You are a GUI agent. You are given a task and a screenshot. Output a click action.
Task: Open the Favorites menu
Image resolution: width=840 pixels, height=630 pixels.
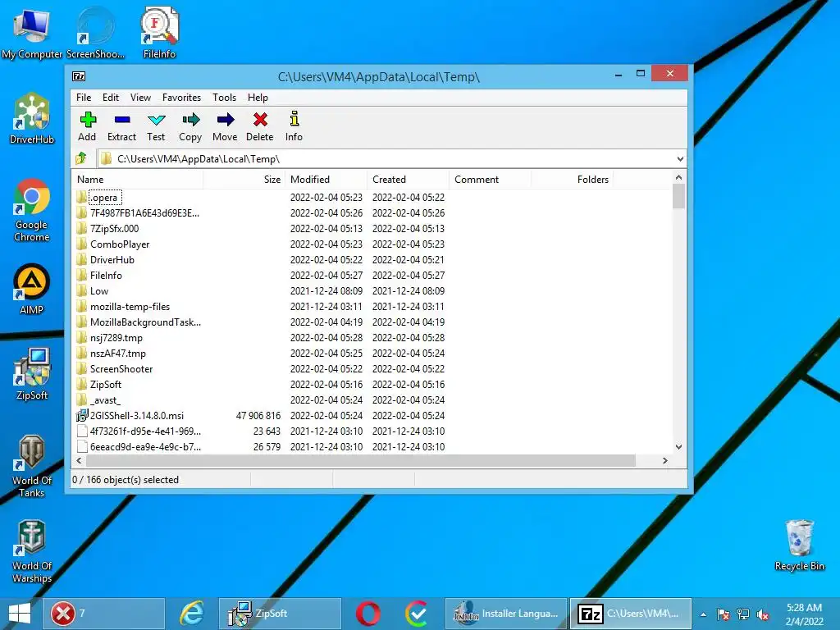(181, 98)
